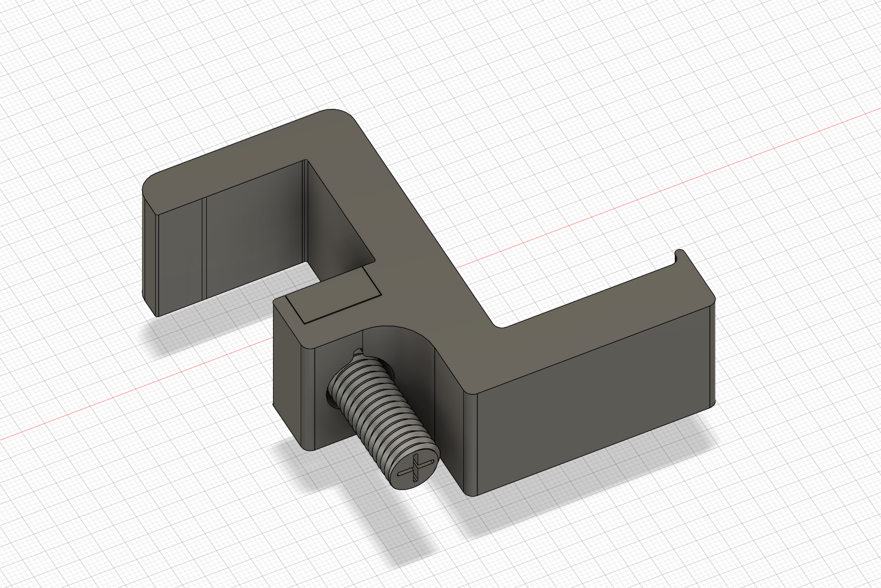Select the small rectangular inset on the clamp top

333,296
